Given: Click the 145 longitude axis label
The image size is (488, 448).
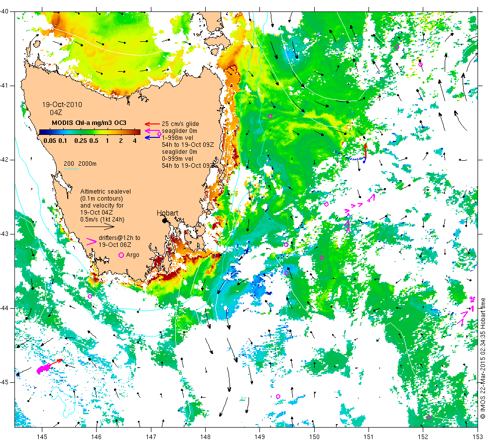Looking at the screenshot, I should tap(42, 437).
